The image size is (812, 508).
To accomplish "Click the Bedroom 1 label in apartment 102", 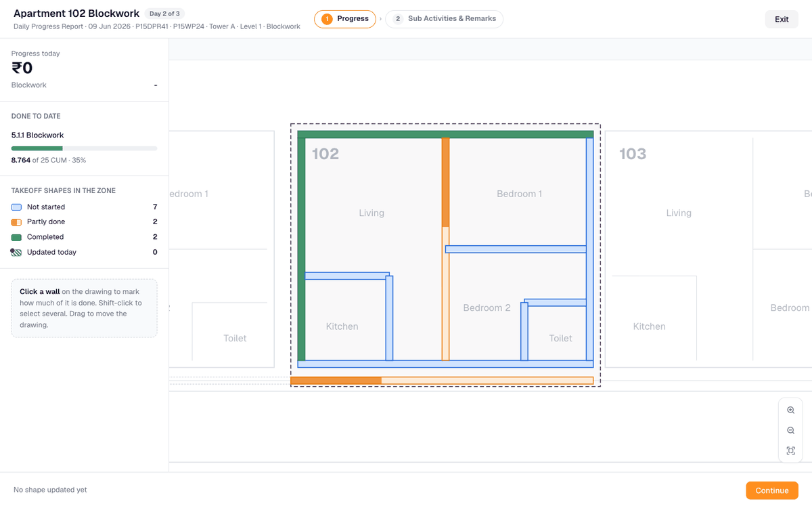I will [x=520, y=194].
